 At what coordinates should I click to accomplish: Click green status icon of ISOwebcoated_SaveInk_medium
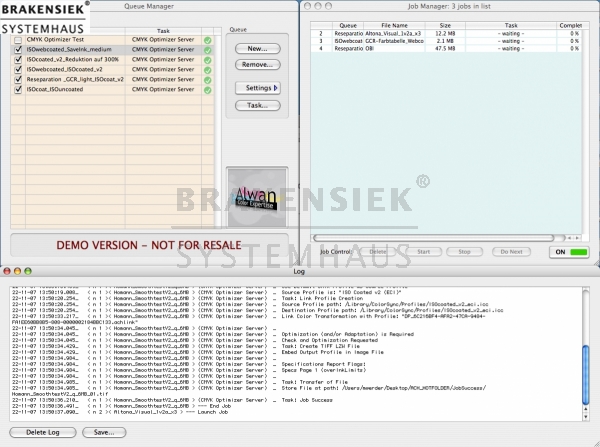207,50
